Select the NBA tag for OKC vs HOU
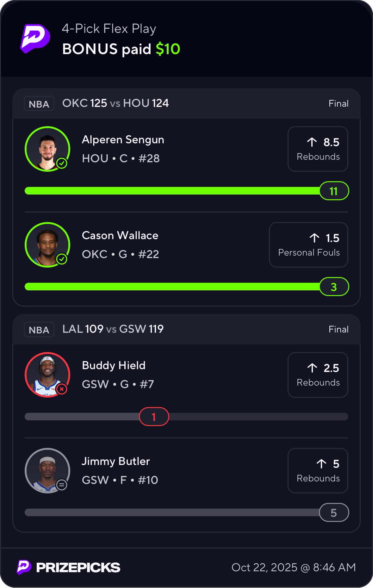373x588 pixels. [x=39, y=104]
